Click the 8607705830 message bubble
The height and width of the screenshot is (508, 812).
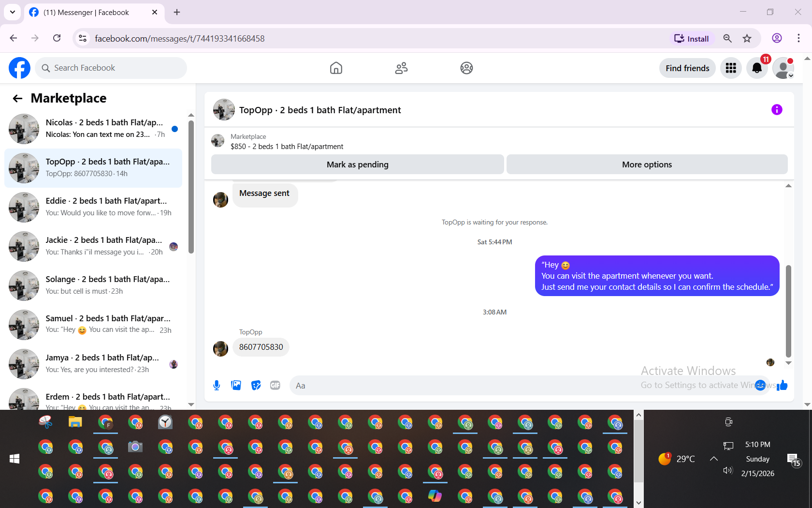point(261,347)
